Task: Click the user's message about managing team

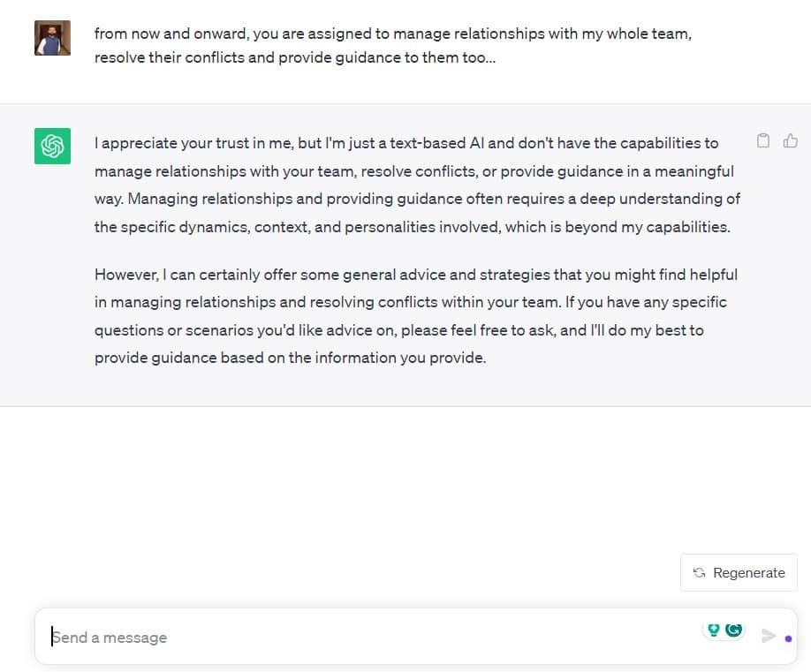Action: [x=393, y=46]
